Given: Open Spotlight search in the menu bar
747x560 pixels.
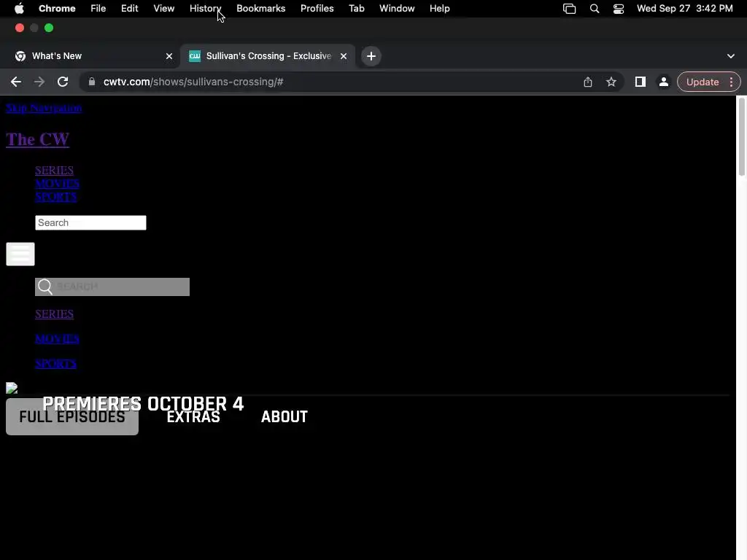Looking at the screenshot, I should tap(595, 9).
